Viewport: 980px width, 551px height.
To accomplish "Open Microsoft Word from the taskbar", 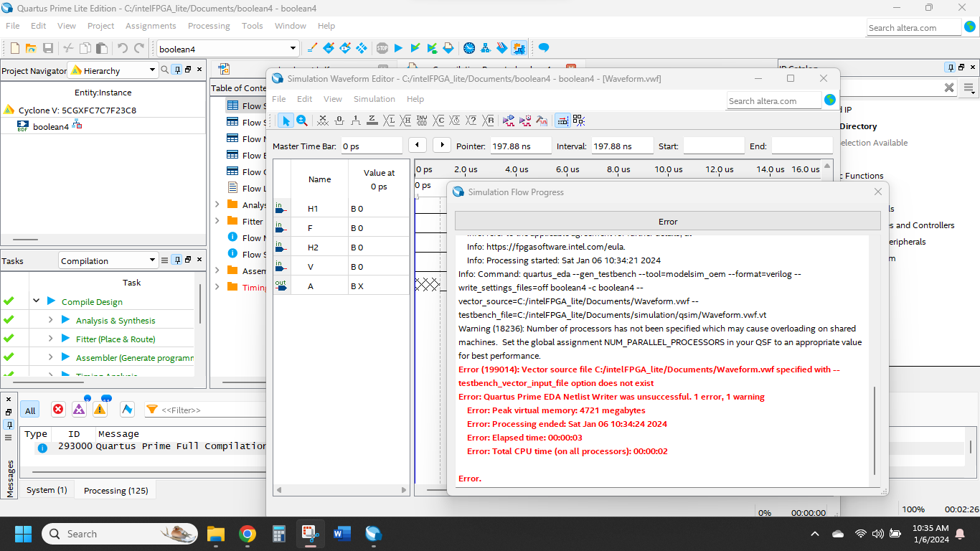I will click(342, 534).
